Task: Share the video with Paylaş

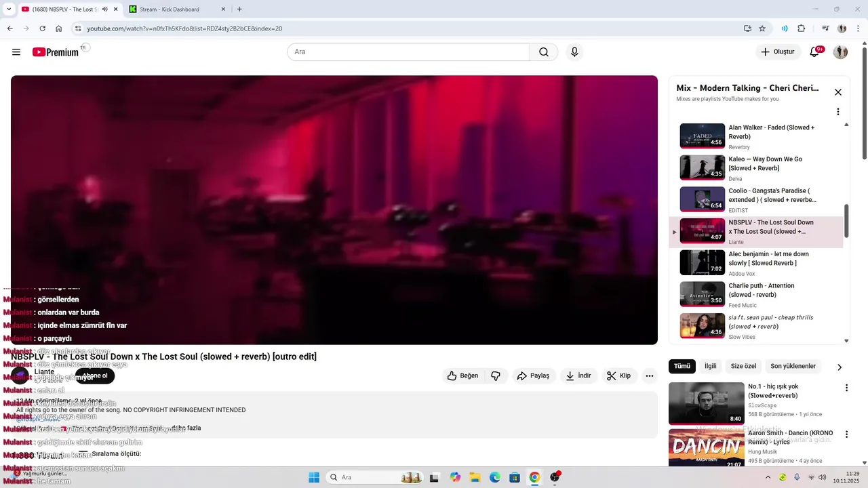Action: [x=534, y=375]
